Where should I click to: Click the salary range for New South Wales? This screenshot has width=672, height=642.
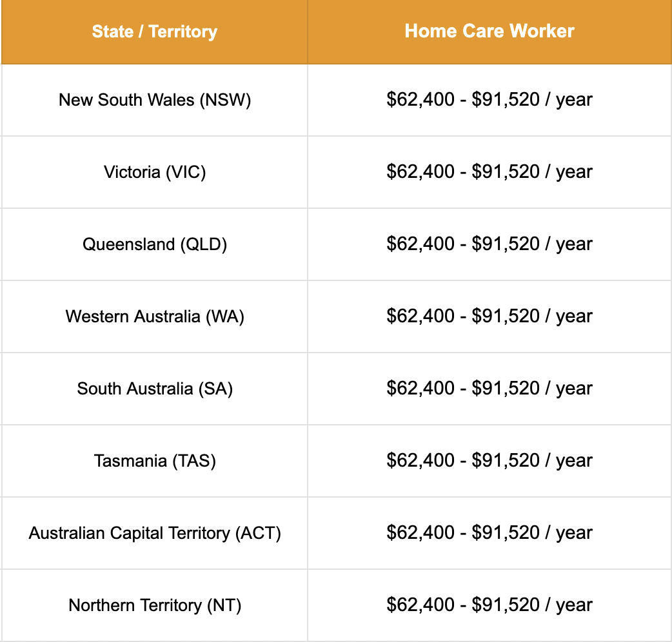[489, 100]
